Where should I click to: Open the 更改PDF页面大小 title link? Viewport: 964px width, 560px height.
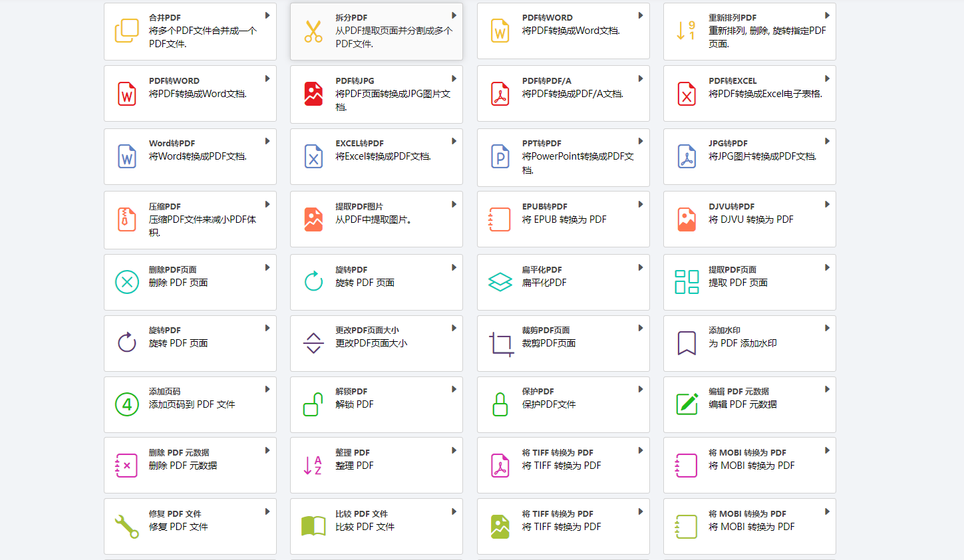coord(367,330)
